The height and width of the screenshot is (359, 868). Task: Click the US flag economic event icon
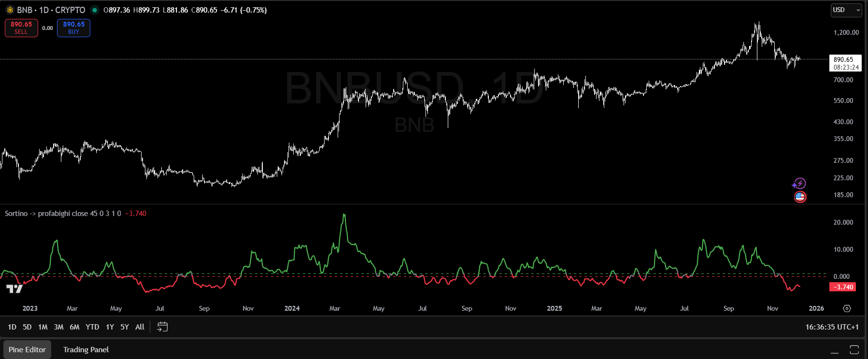click(800, 197)
